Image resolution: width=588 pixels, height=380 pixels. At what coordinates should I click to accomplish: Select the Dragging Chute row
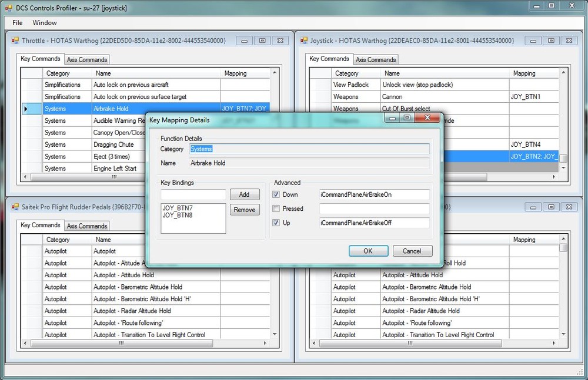point(84,144)
